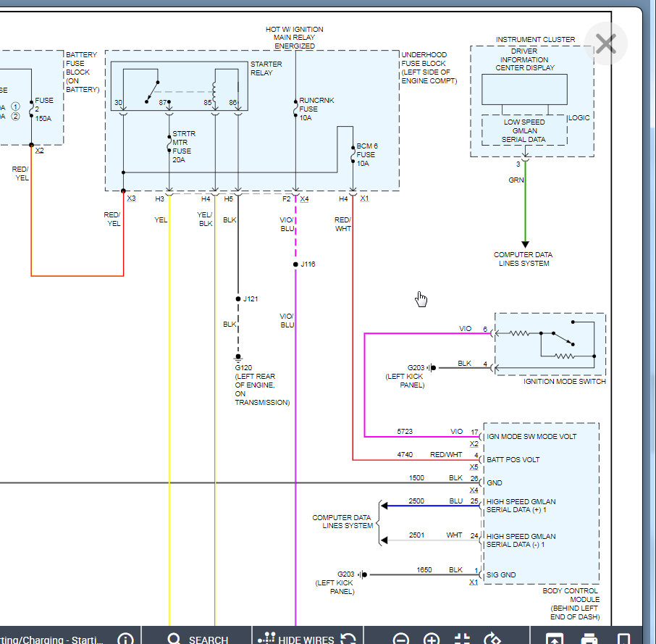This screenshot has height=644, width=656.
Task: Click J116 splice label
Action: click(x=308, y=264)
